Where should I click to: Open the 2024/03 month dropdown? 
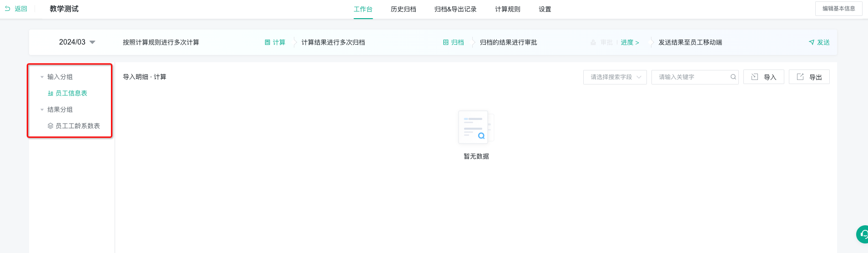[77, 42]
